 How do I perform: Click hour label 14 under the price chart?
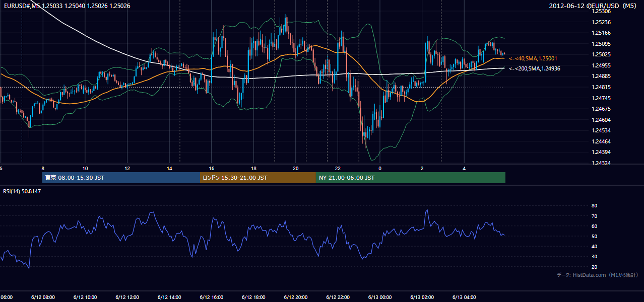click(x=169, y=168)
